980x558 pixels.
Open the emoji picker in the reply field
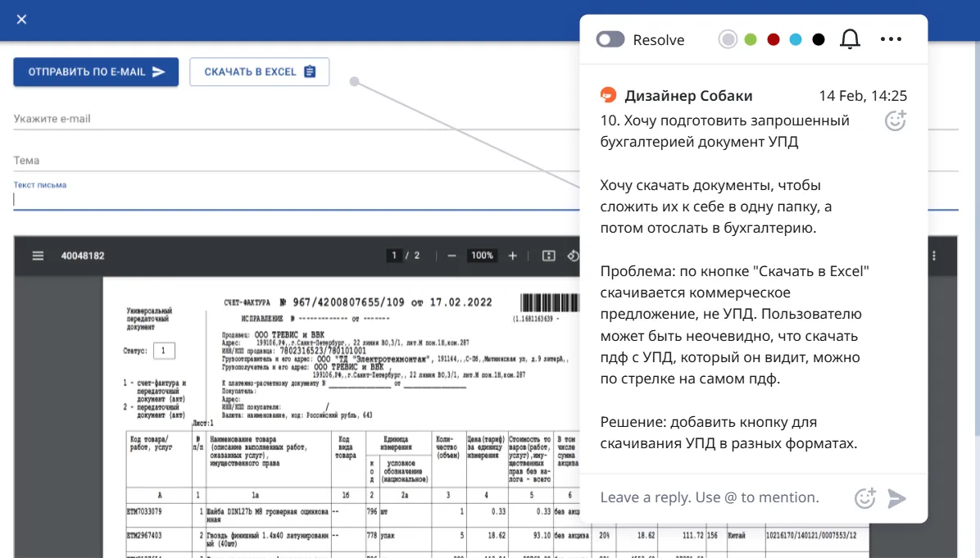[x=865, y=497]
